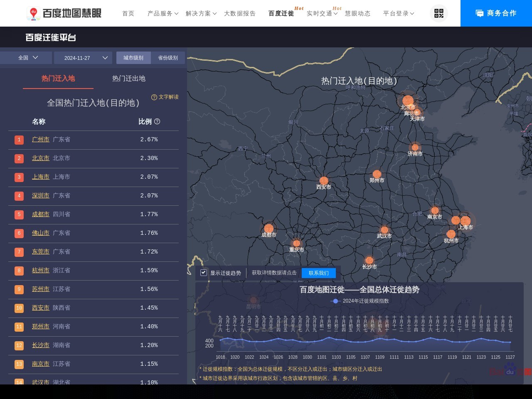Switch to 省份级别 view
Viewport: 532px width, 399px height.
point(168,58)
